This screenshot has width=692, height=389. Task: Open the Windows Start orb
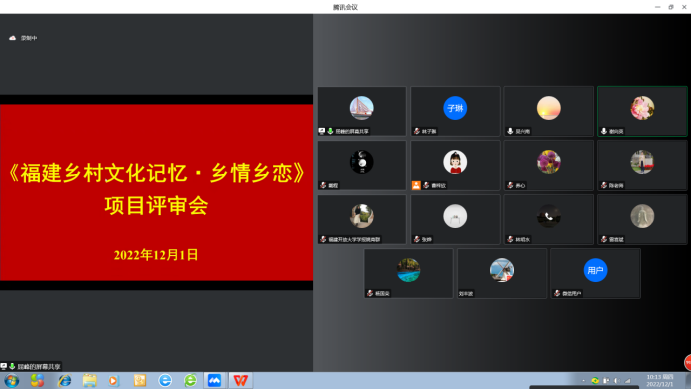click(11, 381)
